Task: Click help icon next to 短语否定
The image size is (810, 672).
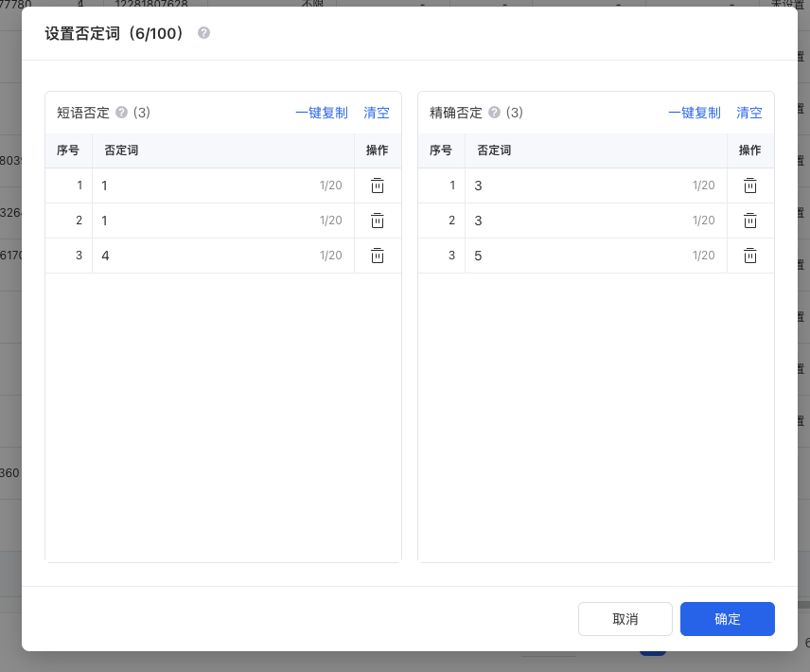Action: coord(121,113)
